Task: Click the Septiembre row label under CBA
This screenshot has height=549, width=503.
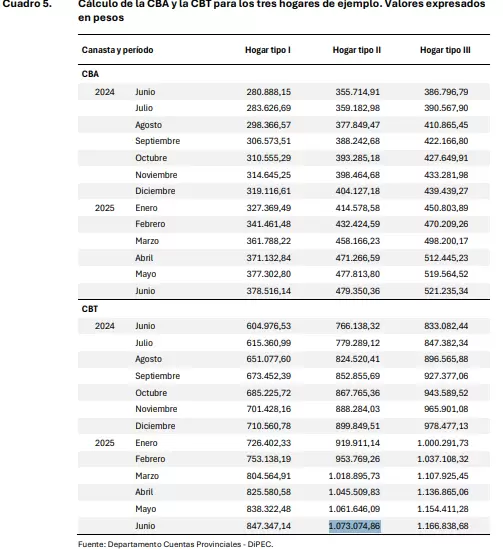Action: (x=158, y=141)
